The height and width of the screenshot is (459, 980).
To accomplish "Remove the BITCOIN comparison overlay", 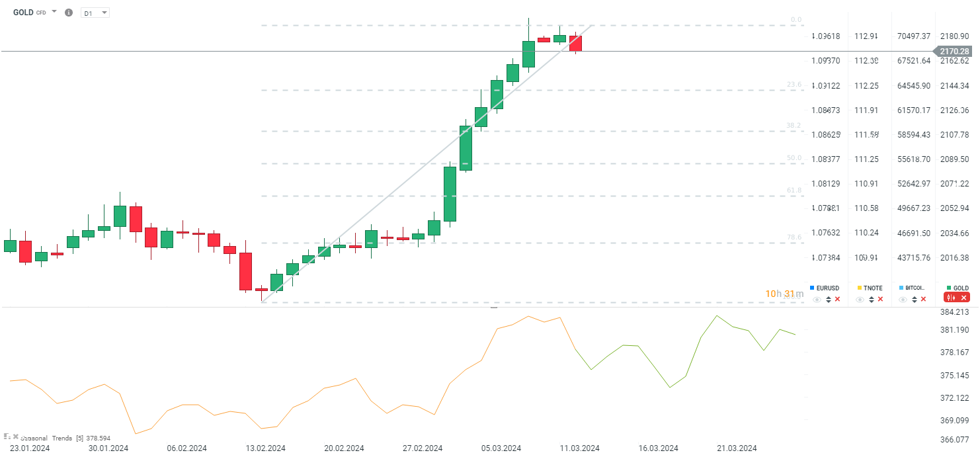I will click(x=923, y=300).
